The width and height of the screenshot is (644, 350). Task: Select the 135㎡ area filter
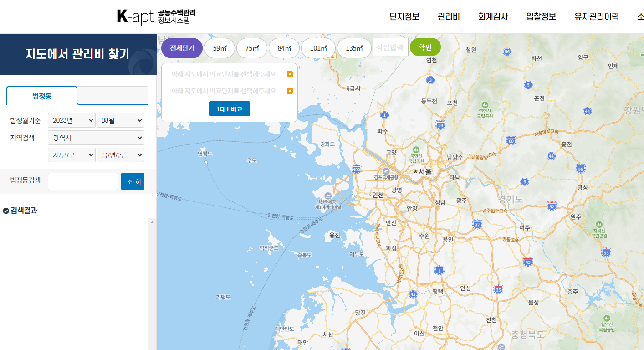click(x=354, y=48)
